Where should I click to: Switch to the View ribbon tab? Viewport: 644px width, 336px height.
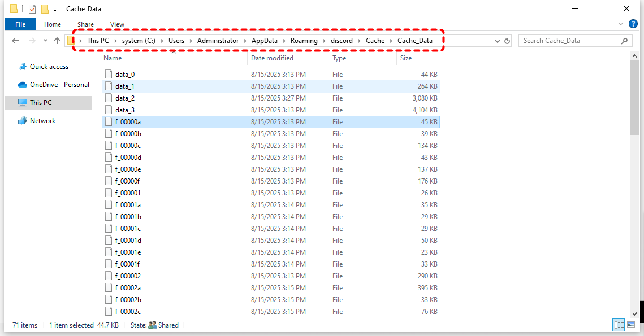[117, 24]
